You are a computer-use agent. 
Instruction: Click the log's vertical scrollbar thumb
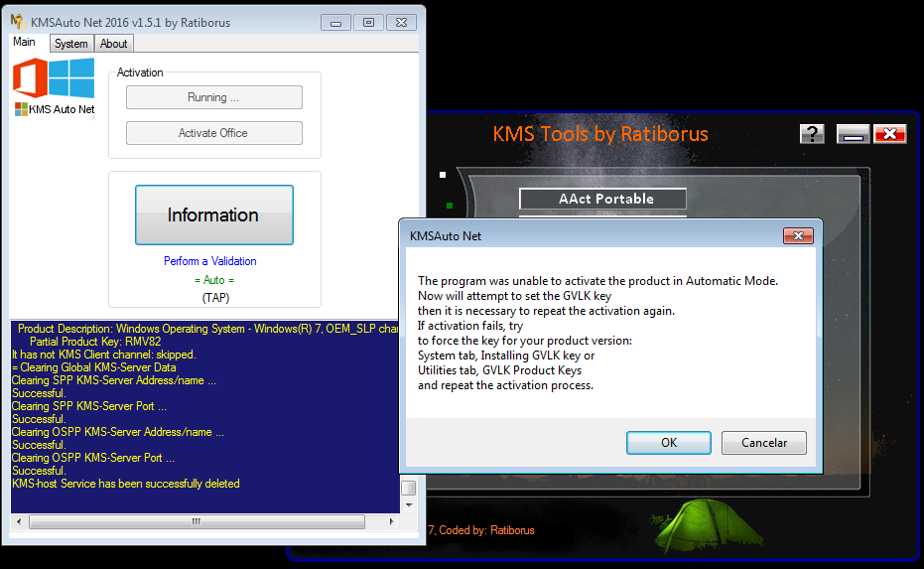[408, 489]
